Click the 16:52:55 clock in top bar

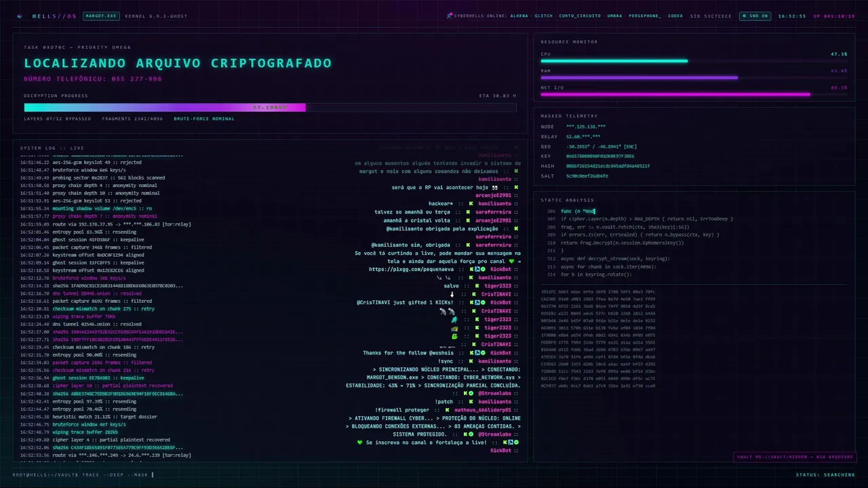point(792,16)
